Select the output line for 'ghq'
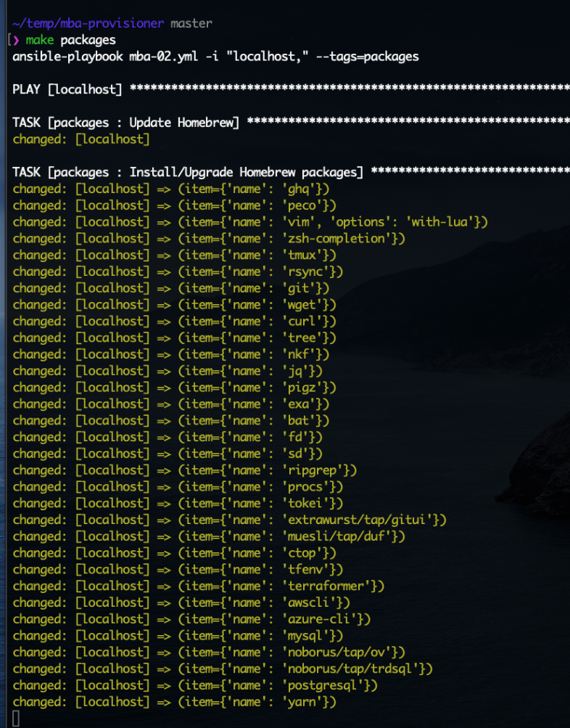The width and height of the screenshot is (570, 728). click(x=171, y=189)
